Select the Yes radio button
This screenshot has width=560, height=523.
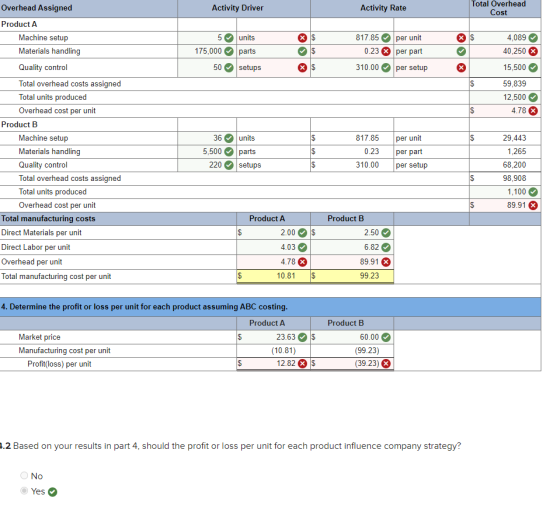[x=24, y=491]
